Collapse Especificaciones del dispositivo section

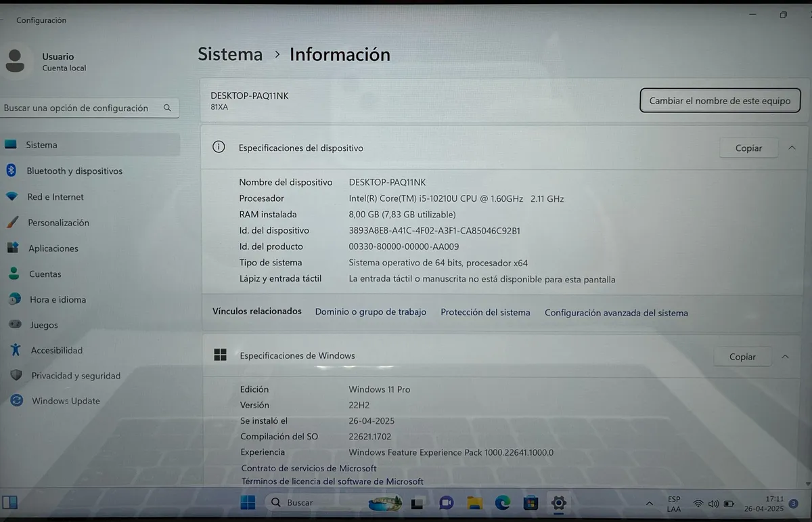pyautogui.click(x=792, y=148)
